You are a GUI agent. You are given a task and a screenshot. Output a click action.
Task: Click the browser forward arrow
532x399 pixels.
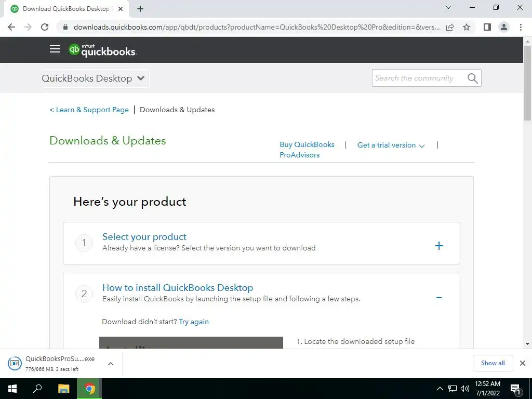pyautogui.click(x=28, y=27)
